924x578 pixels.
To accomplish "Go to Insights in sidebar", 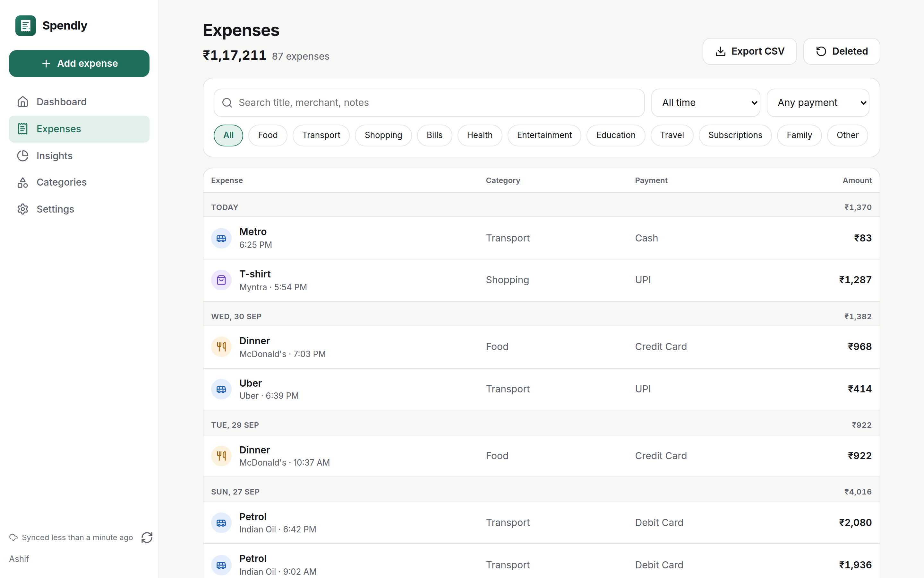I will (79, 156).
